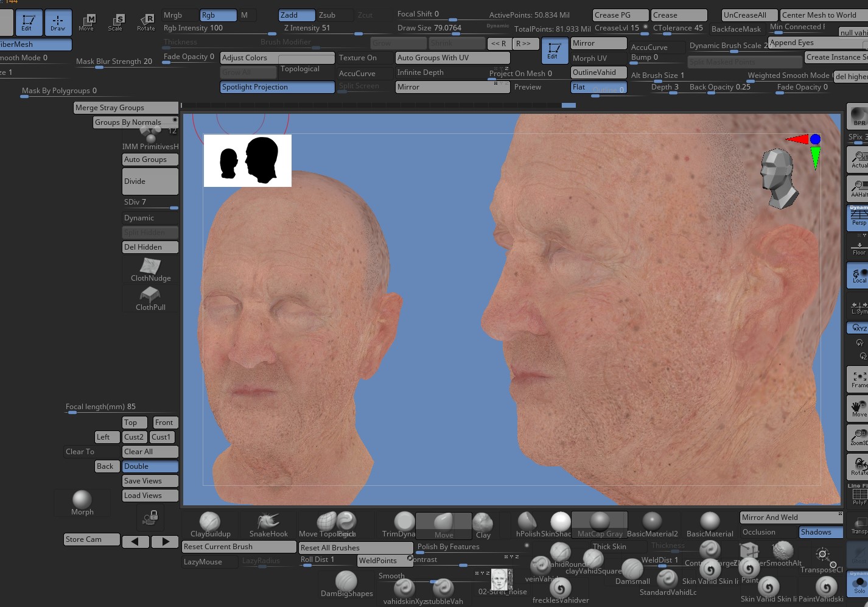Switch to the Front view
The height and width of the screenshot is (607, 868).
[164, 422]
